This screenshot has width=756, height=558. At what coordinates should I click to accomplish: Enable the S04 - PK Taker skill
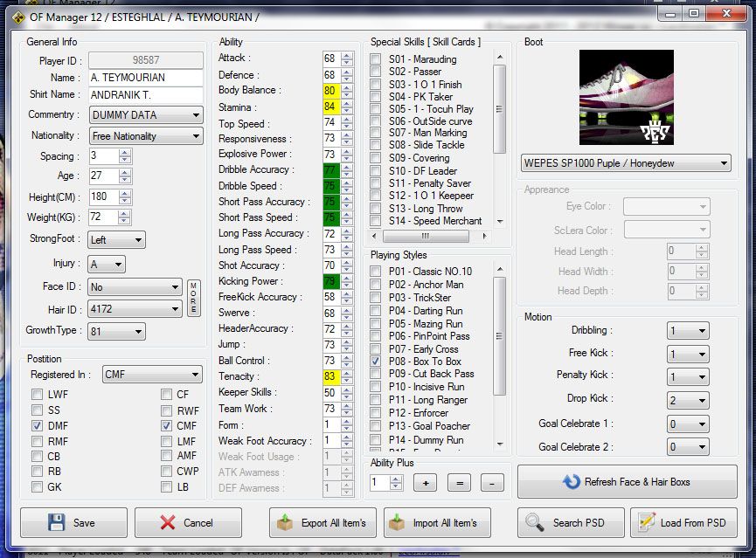click(x=375, y=97)
